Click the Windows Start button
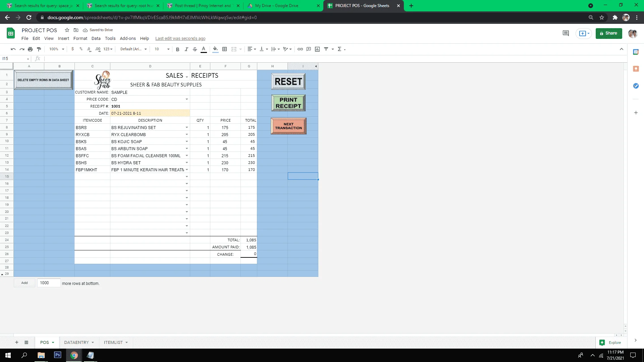Viewport: 644px width, 362px height. click(8, 355)
